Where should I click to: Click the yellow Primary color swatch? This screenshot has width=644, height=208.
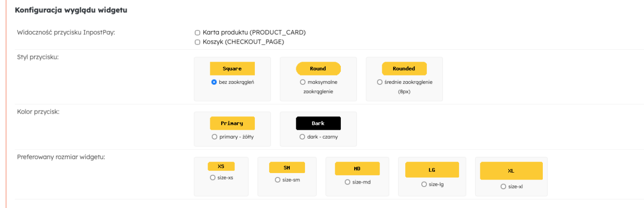[x=232, y=123]
